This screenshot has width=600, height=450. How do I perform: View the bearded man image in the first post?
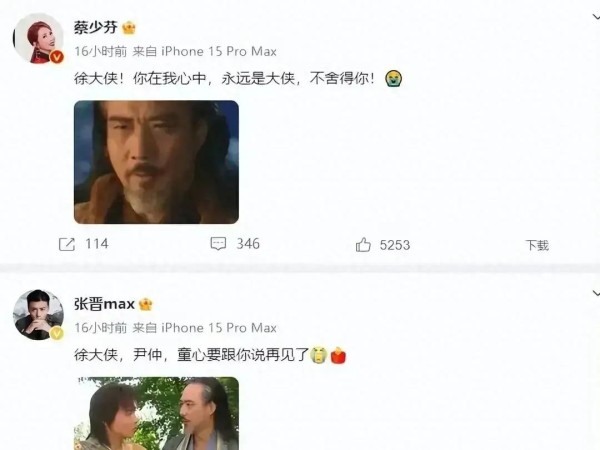click(156, 162)
